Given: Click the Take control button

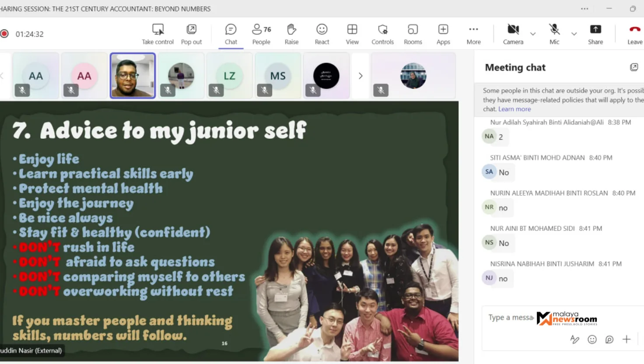Looking at the screenshot, I should click(x=157, y=34).
